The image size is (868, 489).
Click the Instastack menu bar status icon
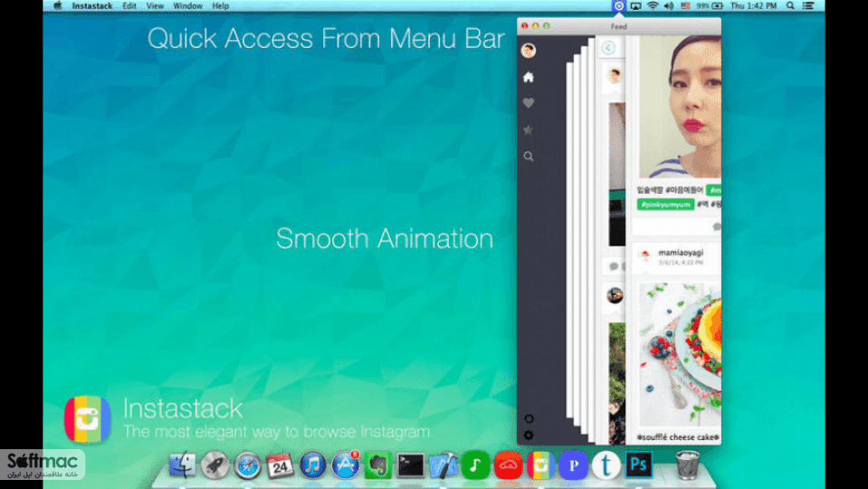[618, 5]
